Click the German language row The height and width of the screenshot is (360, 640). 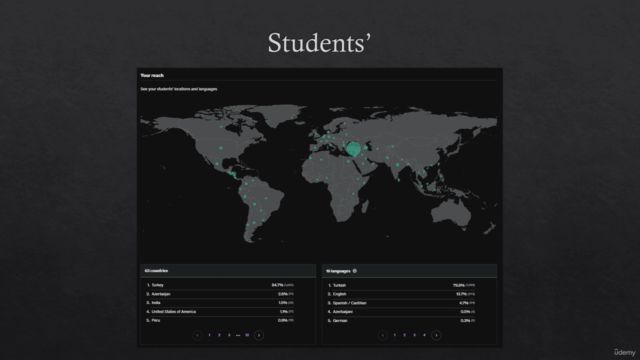[x=401, y=320]
